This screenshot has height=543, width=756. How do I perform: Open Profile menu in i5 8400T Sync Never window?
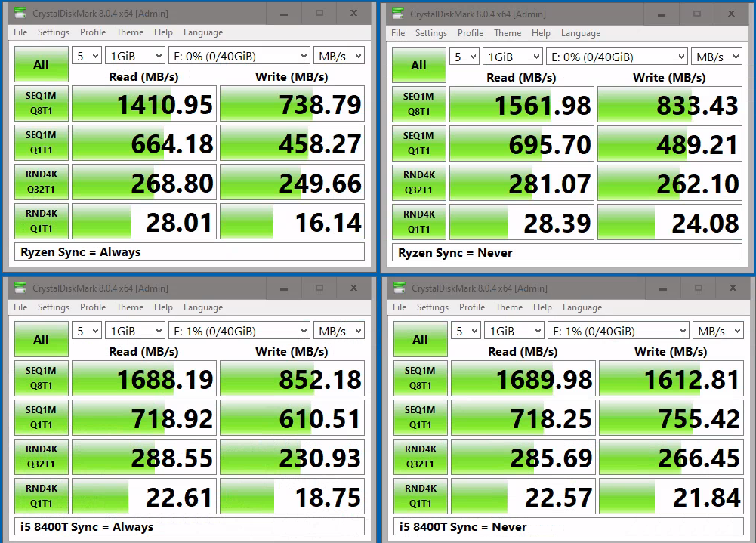click(472, 307)
